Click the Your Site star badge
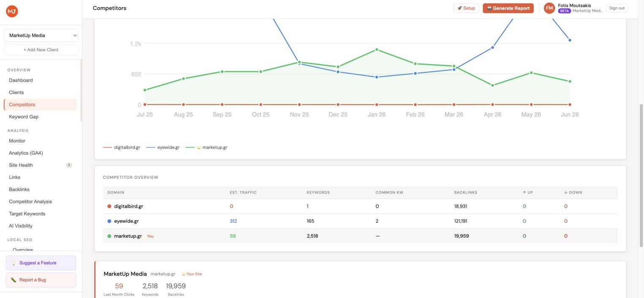644x298 pixels. pyautogui.click(x=192, y=274)
